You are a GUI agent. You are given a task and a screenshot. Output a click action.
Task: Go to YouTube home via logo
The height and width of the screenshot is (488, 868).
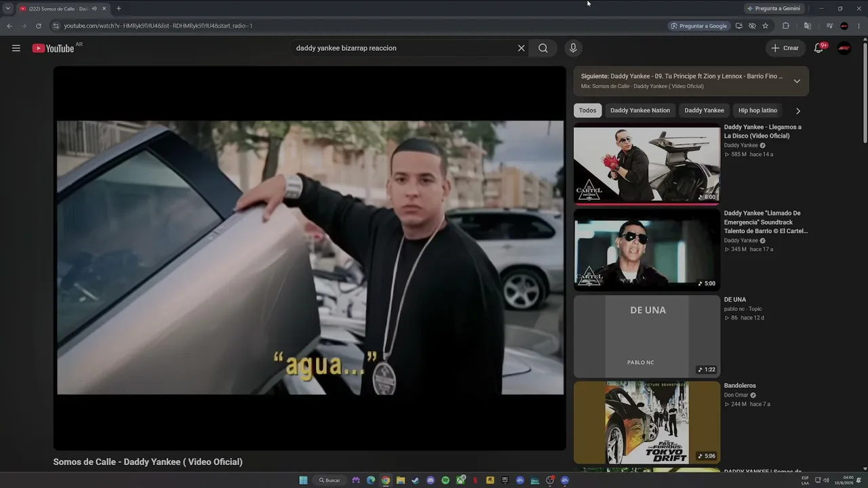pos(53,48)
